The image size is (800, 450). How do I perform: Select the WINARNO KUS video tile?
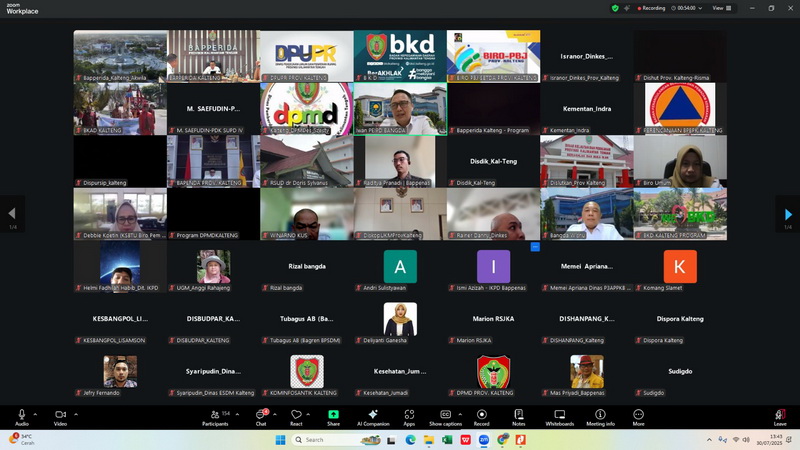click(x=307, y=214)
